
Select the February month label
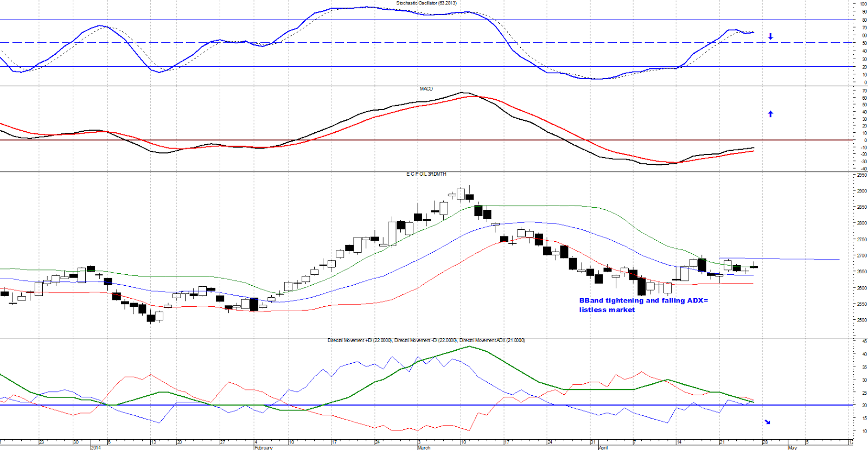pos(264,447)
